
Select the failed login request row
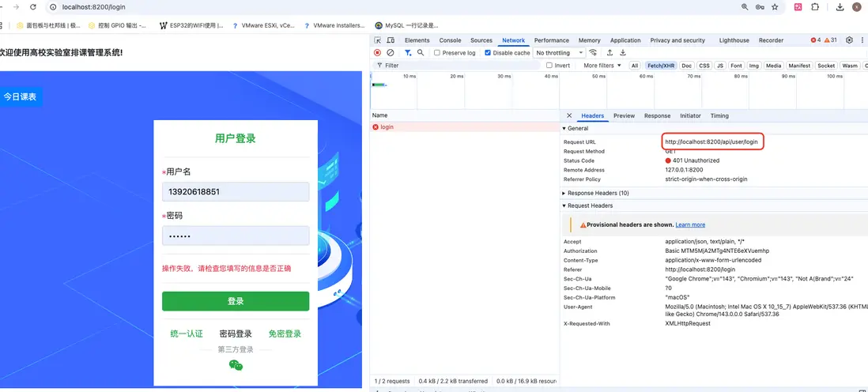coord(465,127)
